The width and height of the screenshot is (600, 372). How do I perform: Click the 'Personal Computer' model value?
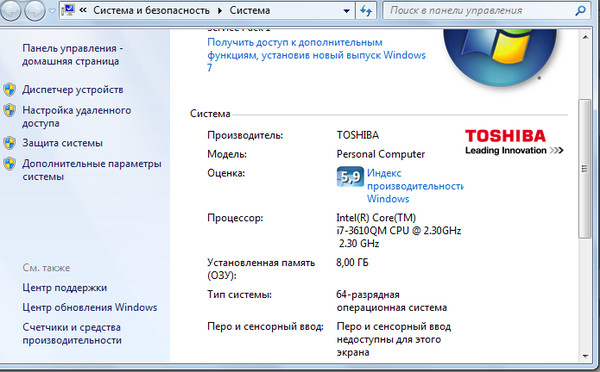tap(380, 154)
